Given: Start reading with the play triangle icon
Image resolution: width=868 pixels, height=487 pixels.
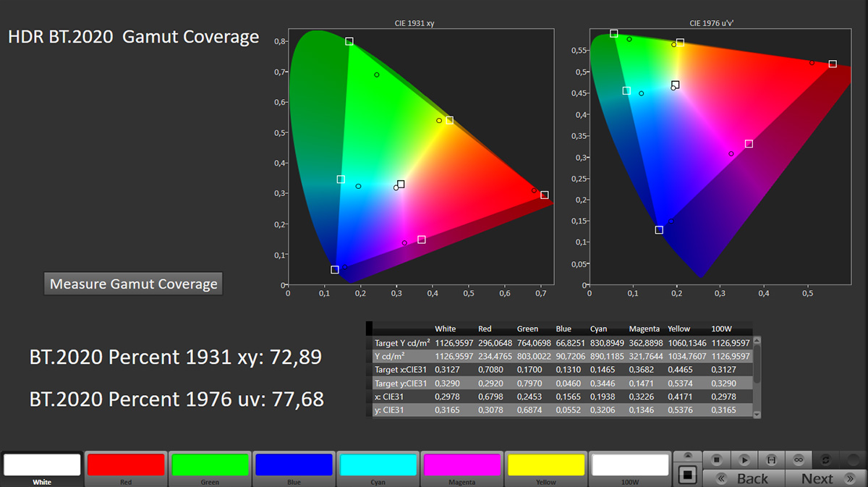Looking at the screenshot, I should tap(744, 460).
